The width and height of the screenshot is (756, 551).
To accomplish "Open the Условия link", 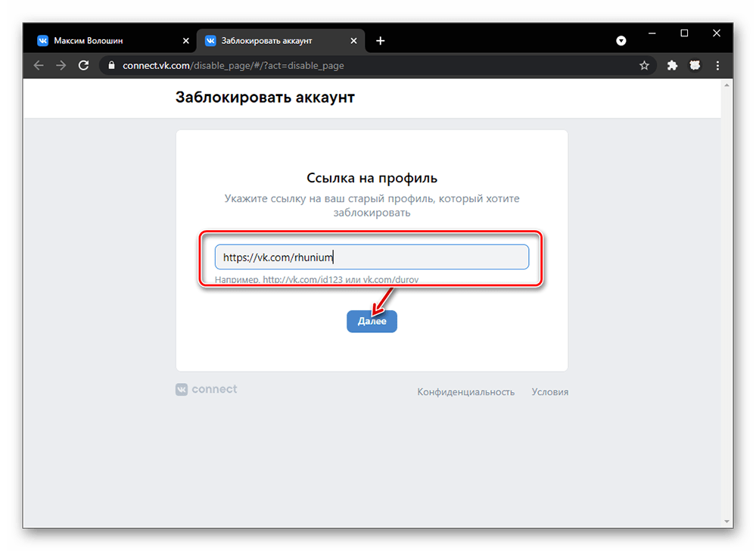I will (549, 392).
